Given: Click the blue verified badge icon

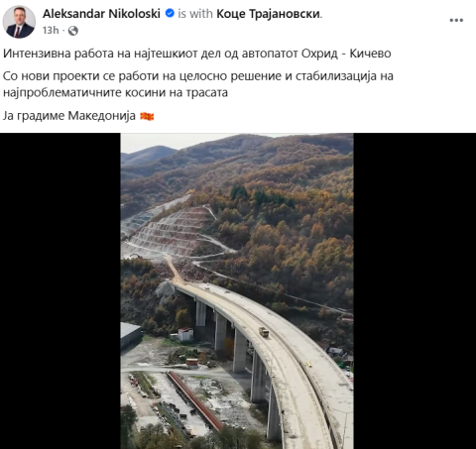Looking at the screenshot, I should (170, 13).
